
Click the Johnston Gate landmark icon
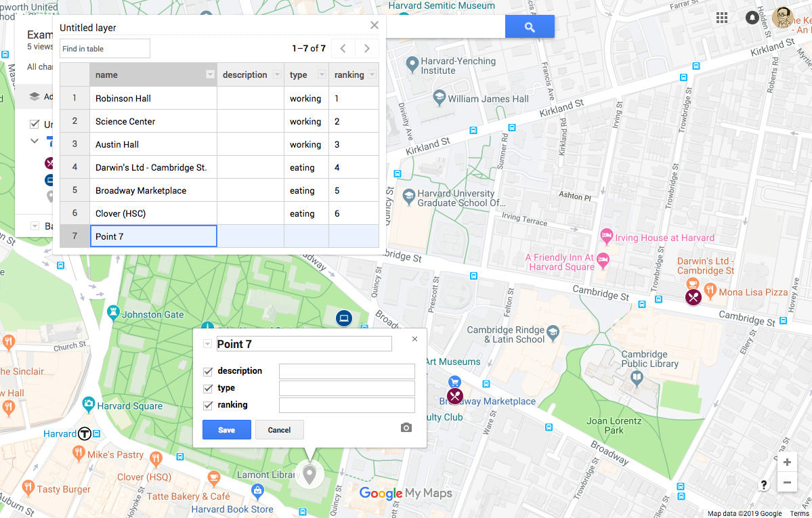(x=113, y=312)
